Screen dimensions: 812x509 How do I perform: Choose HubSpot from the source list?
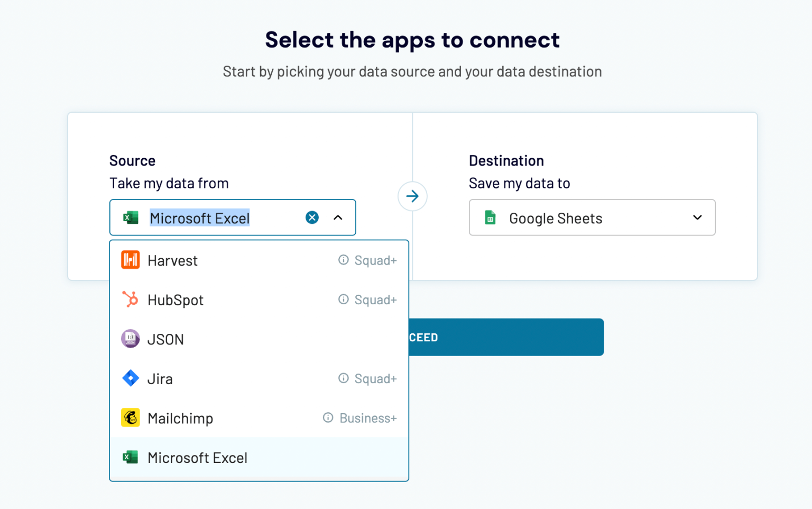coord(175,299)
